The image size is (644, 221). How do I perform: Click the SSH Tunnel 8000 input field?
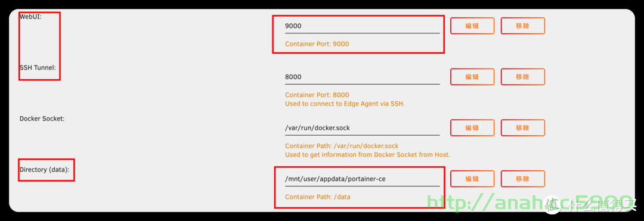(362, 77)
